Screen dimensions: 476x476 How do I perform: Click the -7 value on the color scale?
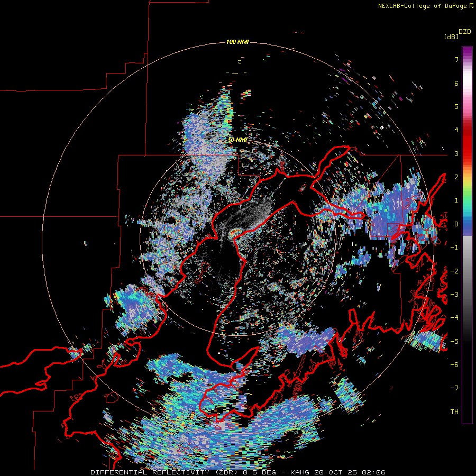454,388
